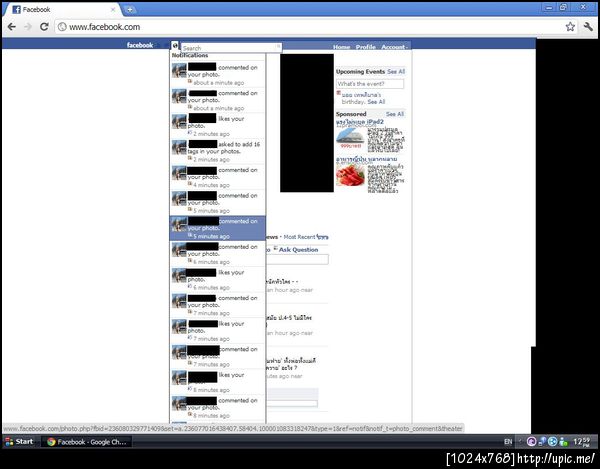The height and width of the screenshot is (469, 600).
Task: Open Chrome's wrench settings menu
Action: pos(588,26)
